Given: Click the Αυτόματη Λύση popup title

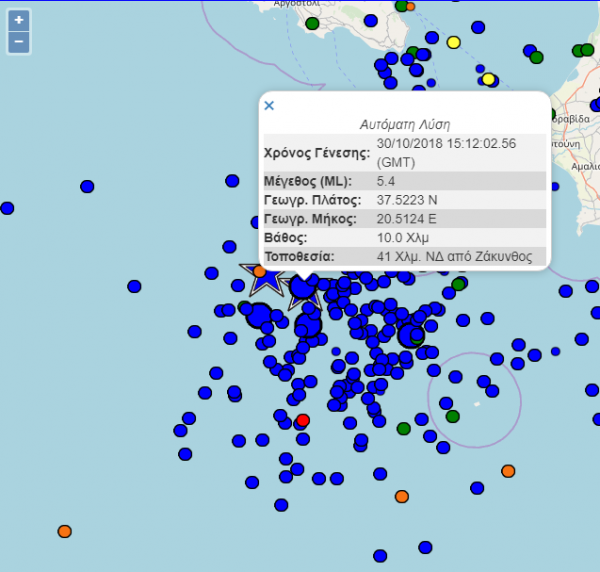Looking at the screenshot, I should tap(404, 125).
